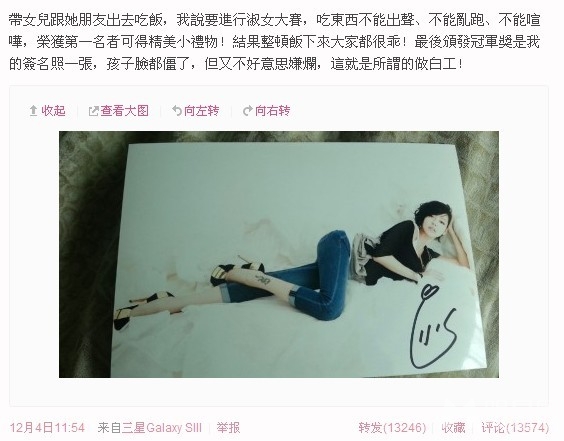Rotate the photo with 向右转 text

[273, 111]
